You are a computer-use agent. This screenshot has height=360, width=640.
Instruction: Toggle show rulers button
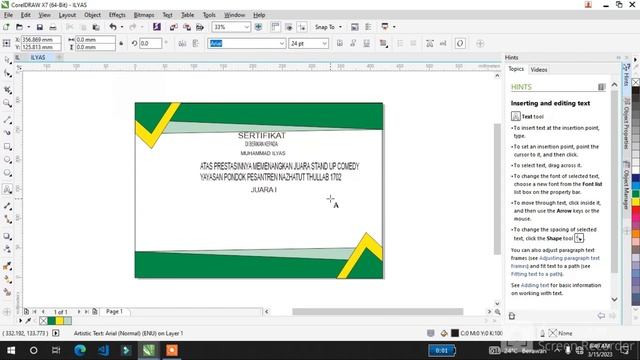(276, 27)
